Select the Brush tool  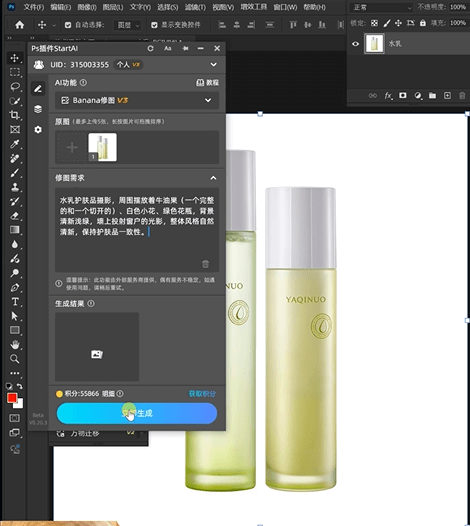pyautogui.click(x=14, y=173)
